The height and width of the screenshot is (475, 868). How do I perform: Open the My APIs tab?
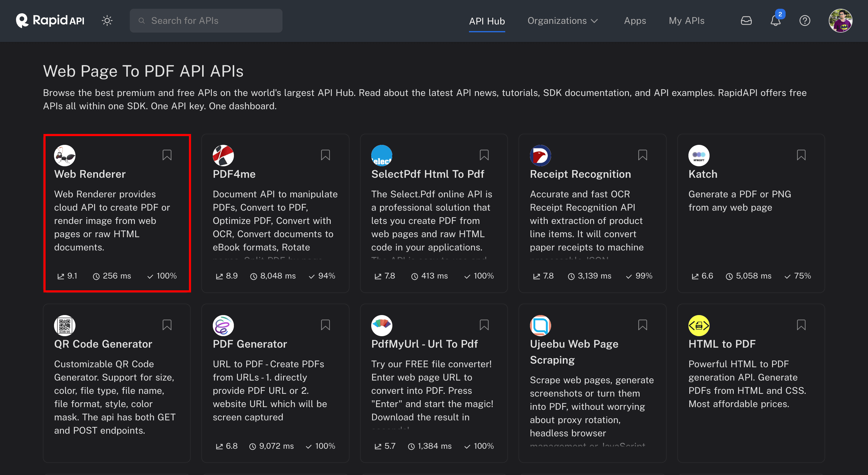686,21
